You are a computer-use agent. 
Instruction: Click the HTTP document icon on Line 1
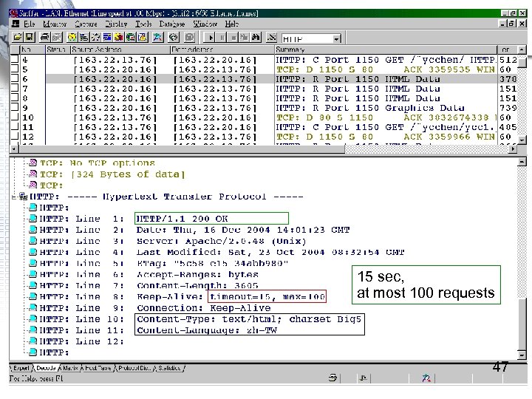pos(32,219)
